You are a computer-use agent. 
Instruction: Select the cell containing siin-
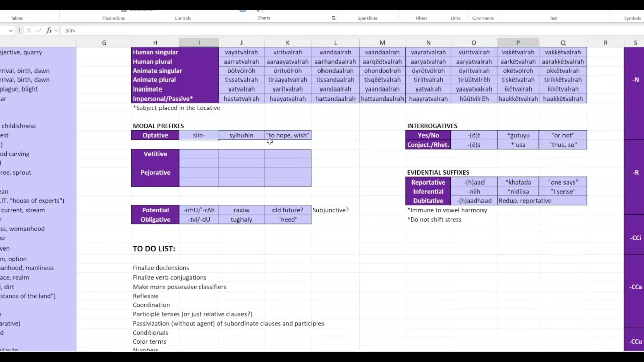199,135
